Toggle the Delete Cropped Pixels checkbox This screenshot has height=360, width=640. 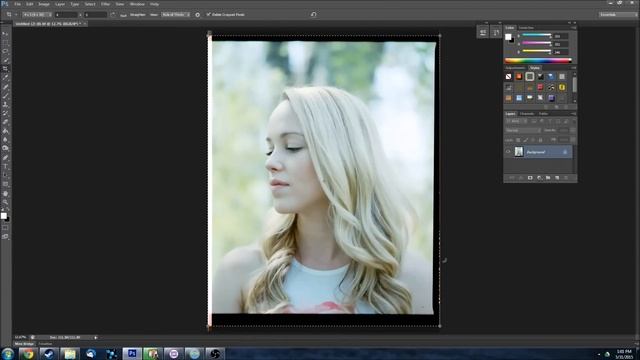coord(209,15)
